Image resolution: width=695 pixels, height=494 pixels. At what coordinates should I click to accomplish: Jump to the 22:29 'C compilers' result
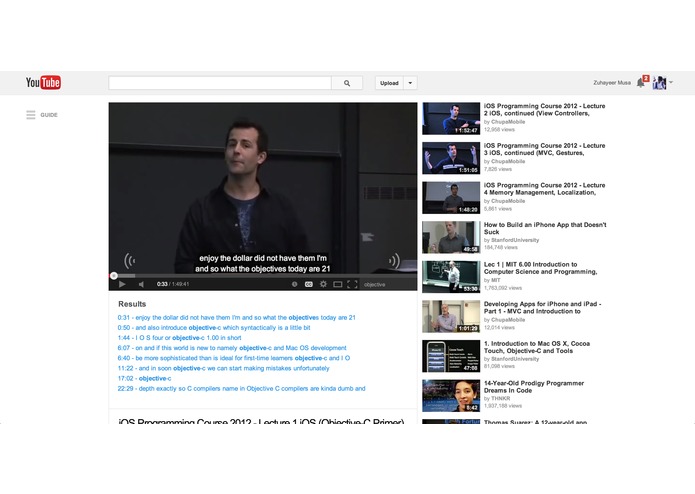click(x=242, y=389)
